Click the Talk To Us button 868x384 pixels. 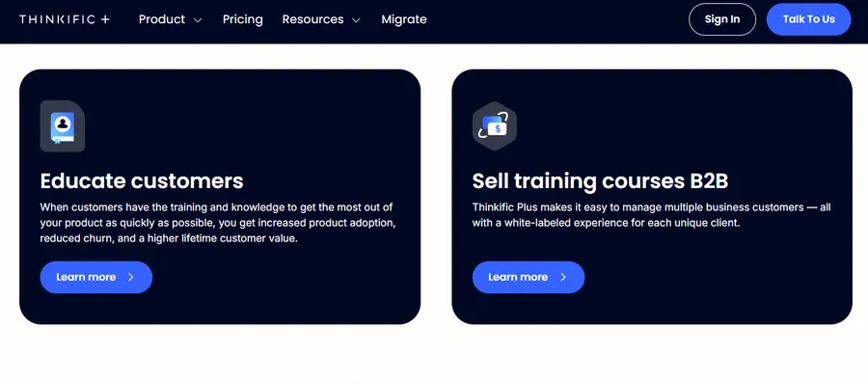click(808, 19)
